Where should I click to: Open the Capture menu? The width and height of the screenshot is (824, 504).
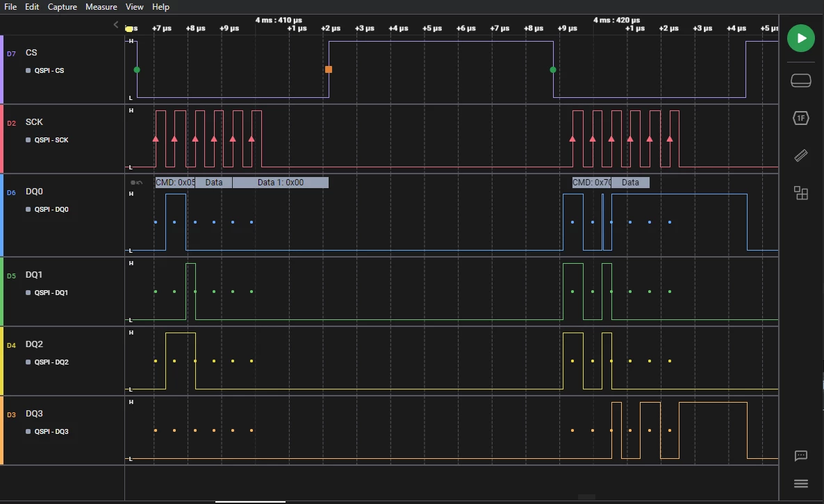pyautogui.click(x=62, y=7)
